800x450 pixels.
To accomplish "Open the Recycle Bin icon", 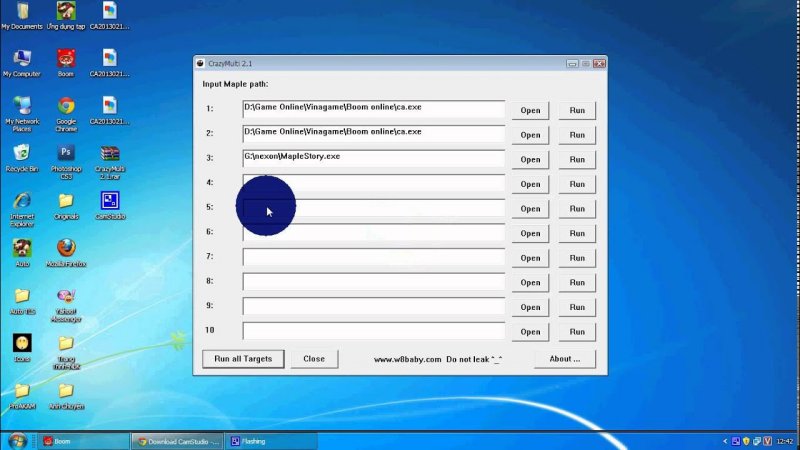I will tap(21, 154).
